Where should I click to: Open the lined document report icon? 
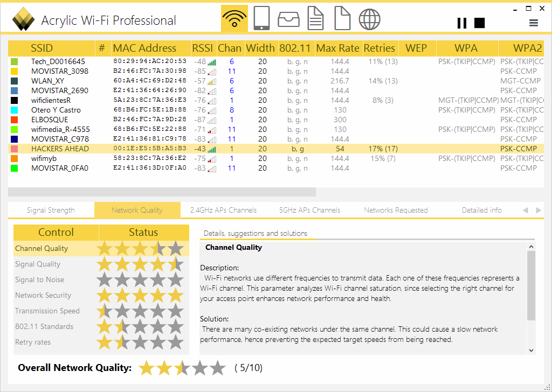point(315,18)
